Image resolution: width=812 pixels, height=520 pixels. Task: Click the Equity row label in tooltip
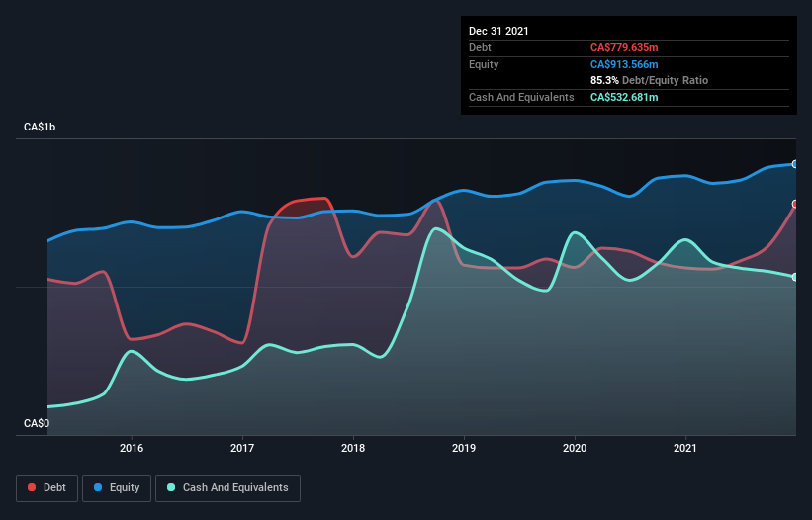(x=484, y=64)
